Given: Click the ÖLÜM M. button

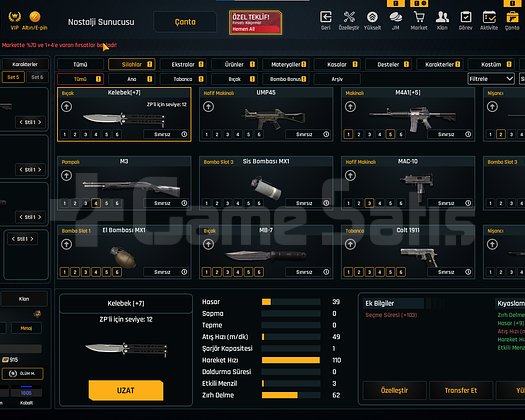Looking at the screenshot, I should [22, 373].
